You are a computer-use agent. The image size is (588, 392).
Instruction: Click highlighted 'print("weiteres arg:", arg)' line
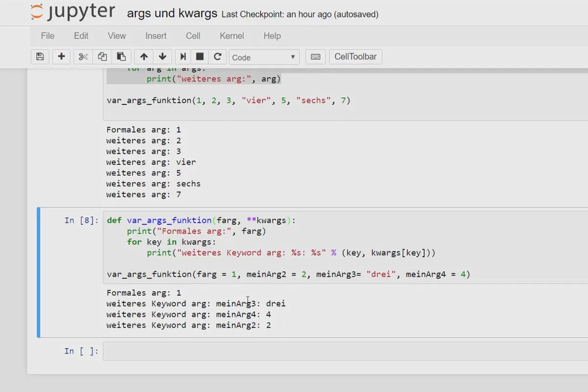tap(214, 79)
